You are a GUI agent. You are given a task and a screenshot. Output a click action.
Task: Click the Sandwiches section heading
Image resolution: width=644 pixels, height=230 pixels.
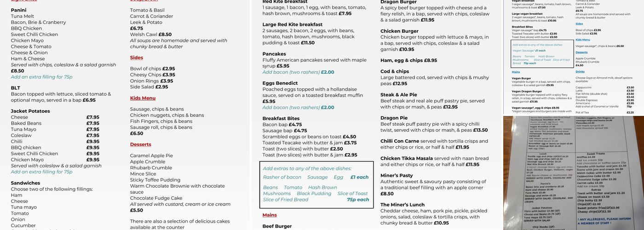click(x=25, y=183)
